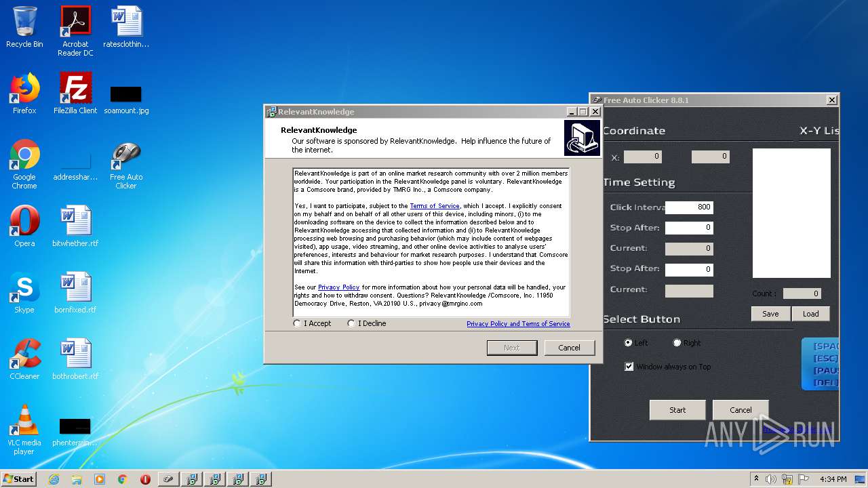868x488 pixels.
Task: Click the Next button in installer
Action: point(512,348)
